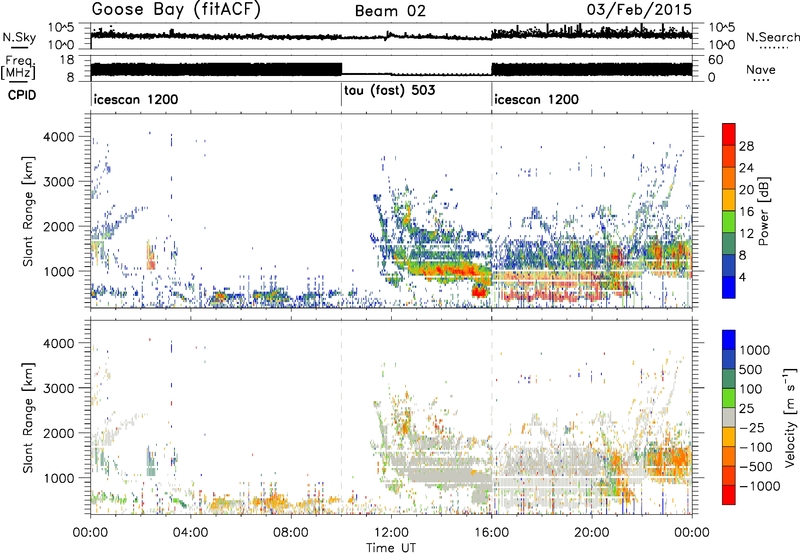The width and height of the screenshot is (800, 554).
Task: Click the red bottom of the velocity colorbar
Action: (x=729, y=495)
